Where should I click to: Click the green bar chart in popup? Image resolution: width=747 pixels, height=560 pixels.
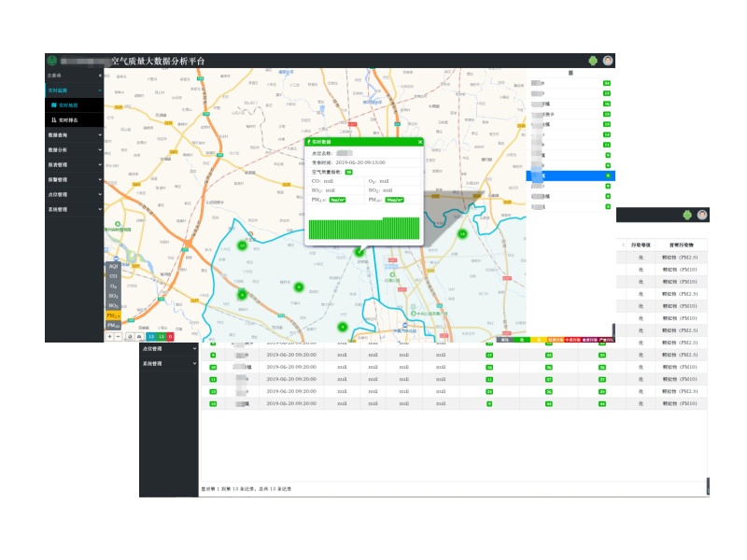364,229
